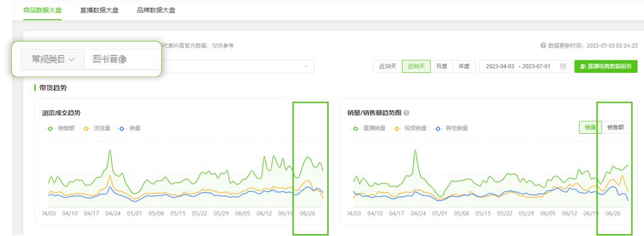
Task: Open 直播电商数据报告 report button
Action: tap(606, 66)
